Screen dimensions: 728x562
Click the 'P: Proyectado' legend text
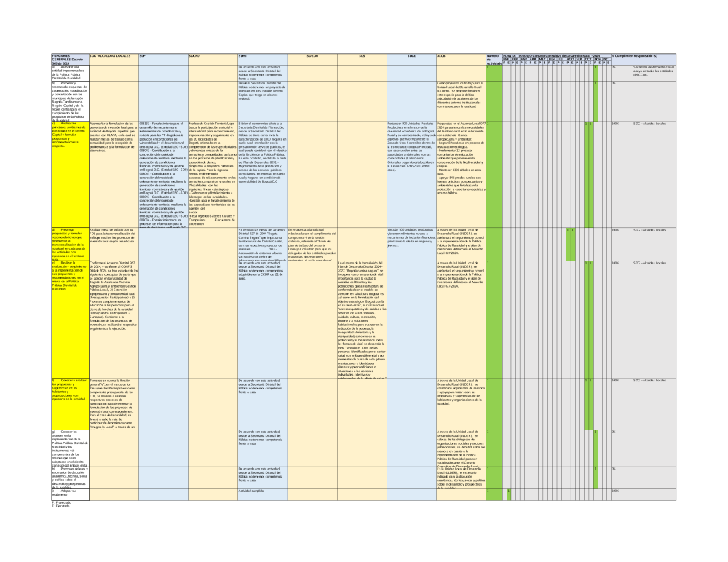61,502
